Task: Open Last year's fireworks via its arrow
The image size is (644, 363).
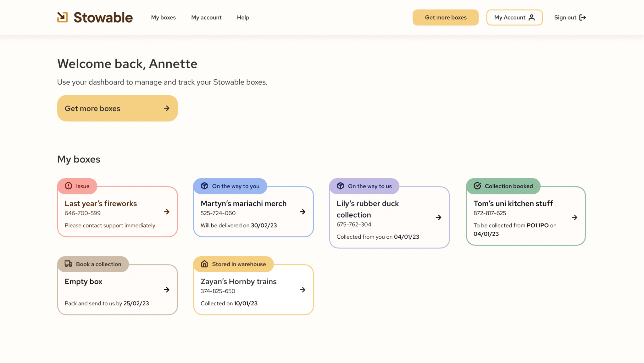Action: (167, 212)
